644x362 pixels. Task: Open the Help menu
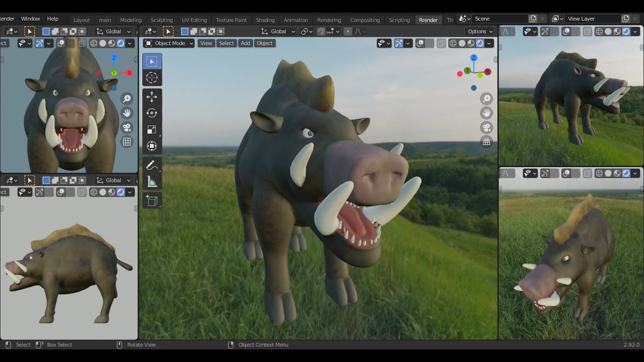click(52, 19)
